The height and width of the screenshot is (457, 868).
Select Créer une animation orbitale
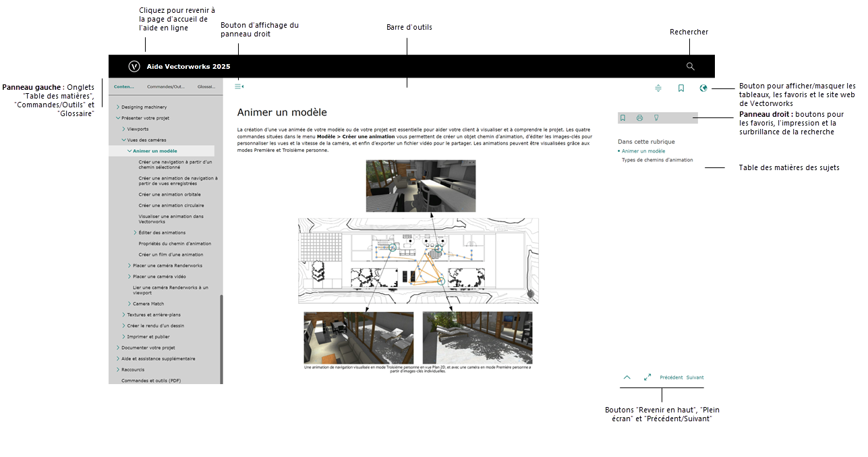(x=170, y=194)
